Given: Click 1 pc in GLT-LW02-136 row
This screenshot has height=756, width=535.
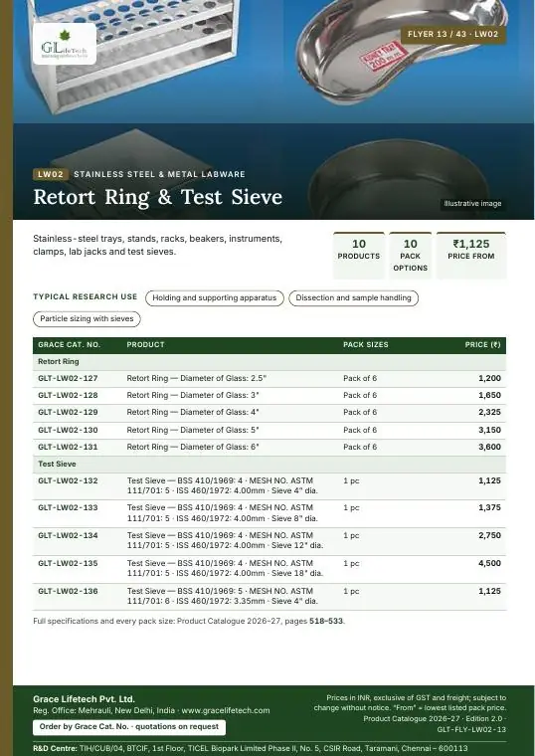Looking at the screenshot, I should coord(351,591).
